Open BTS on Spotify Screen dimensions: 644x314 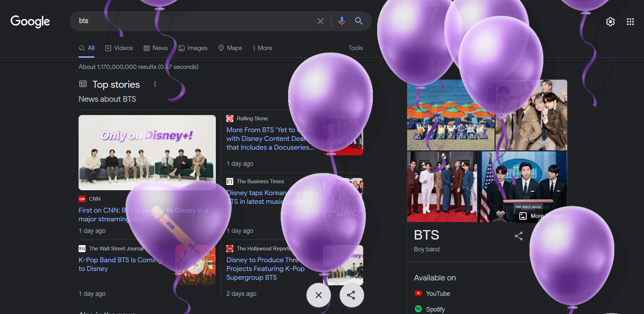coord(430,309)
